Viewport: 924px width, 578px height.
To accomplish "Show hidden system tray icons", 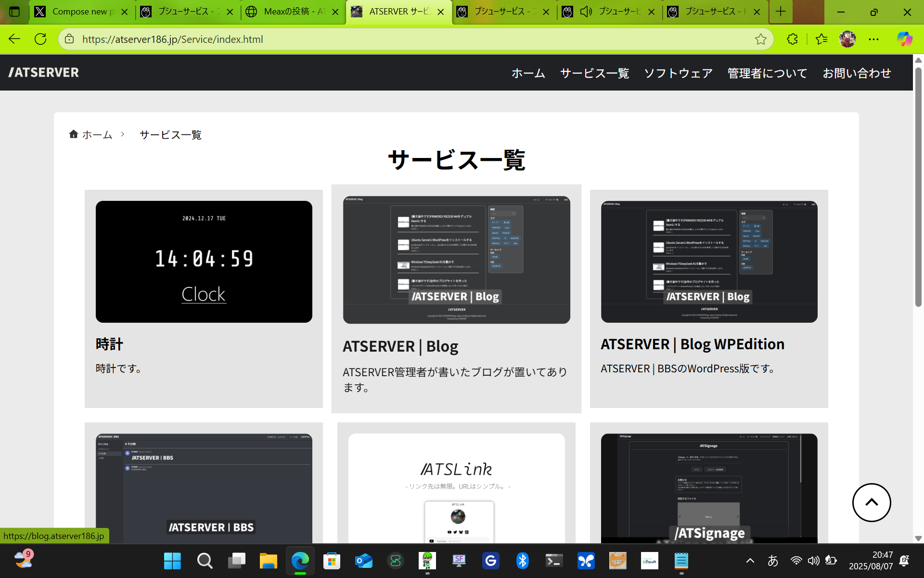I will (x=750, y=561).
